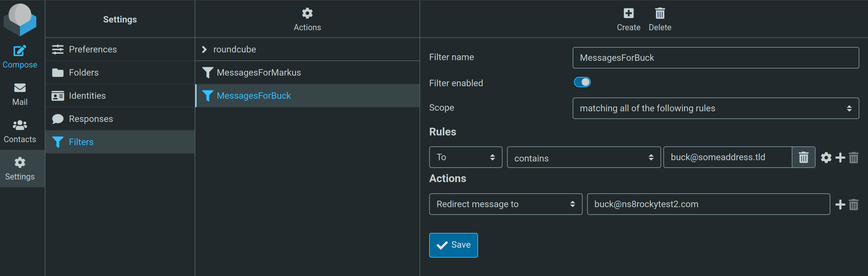The width and height of the screenshot is (868, 276).
Task: Open the Scope dropdown
Action: [716, 108]
